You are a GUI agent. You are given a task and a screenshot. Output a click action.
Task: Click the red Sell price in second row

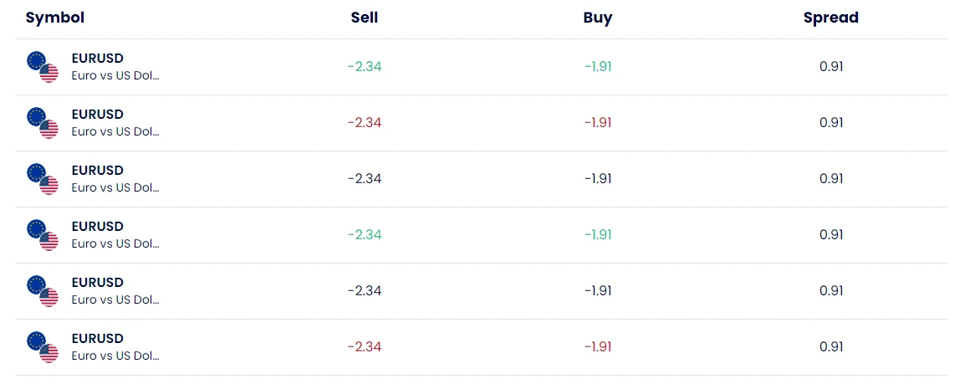365,123
